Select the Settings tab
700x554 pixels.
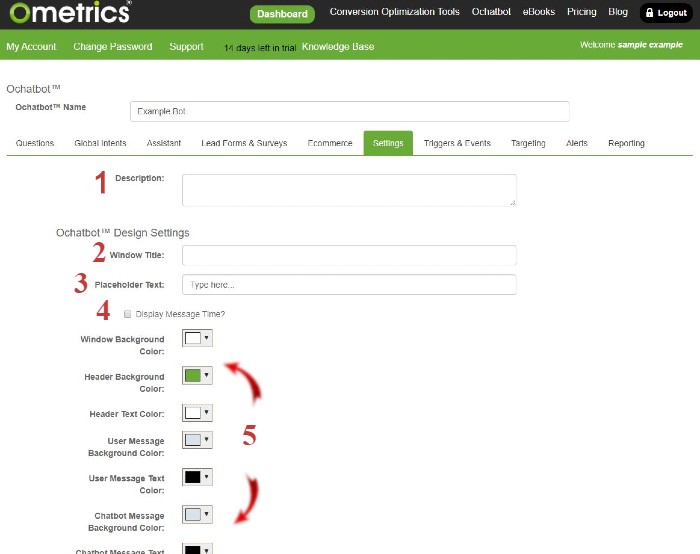388,143
